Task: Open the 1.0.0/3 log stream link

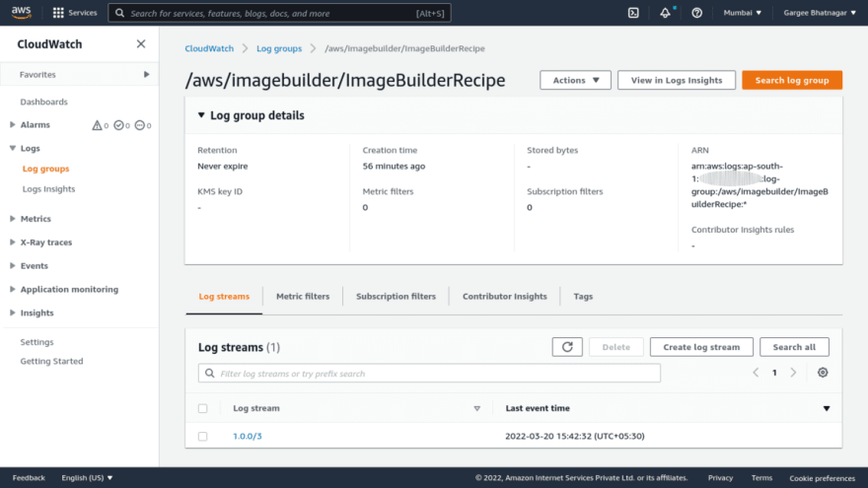Action: pyautogui.click(x=247, y=436)
